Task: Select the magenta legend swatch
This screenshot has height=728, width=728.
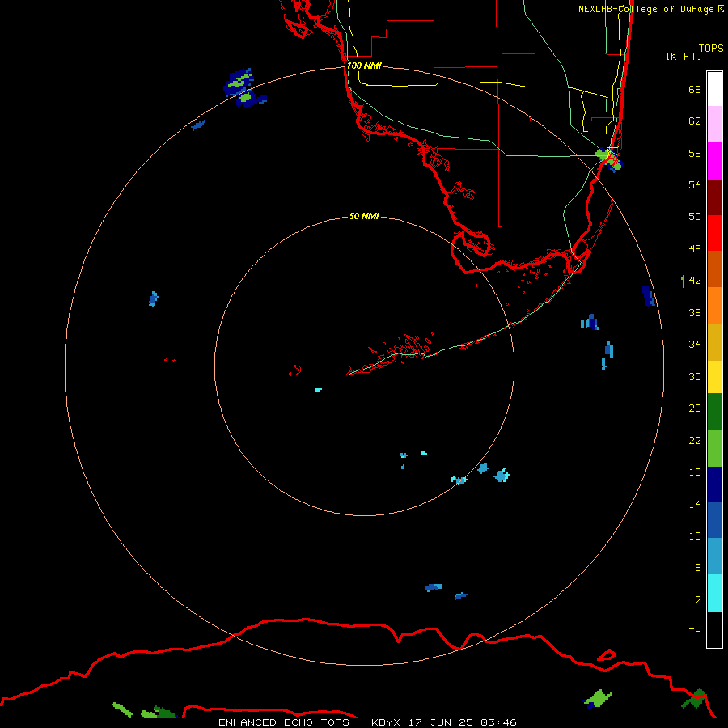Action: tap(714, 161)
